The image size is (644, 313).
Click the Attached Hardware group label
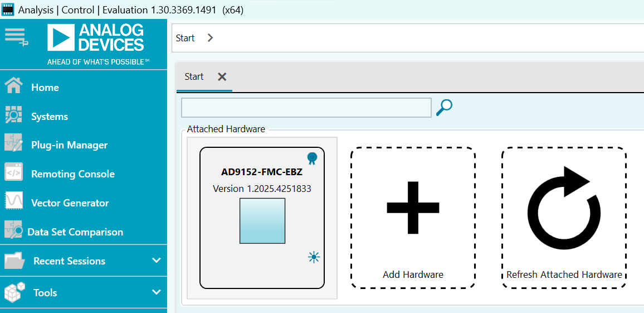coord(226,129)
